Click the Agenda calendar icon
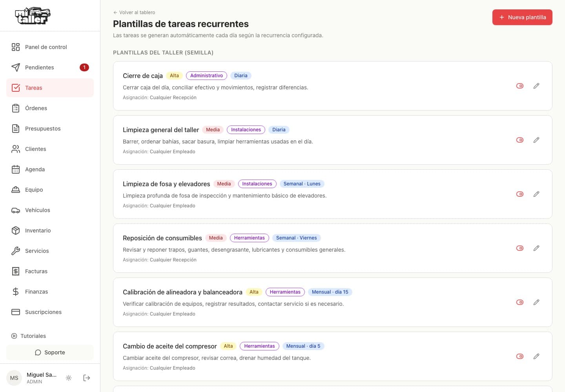This screenshot has width=565, height=392. tap(16, 169)
